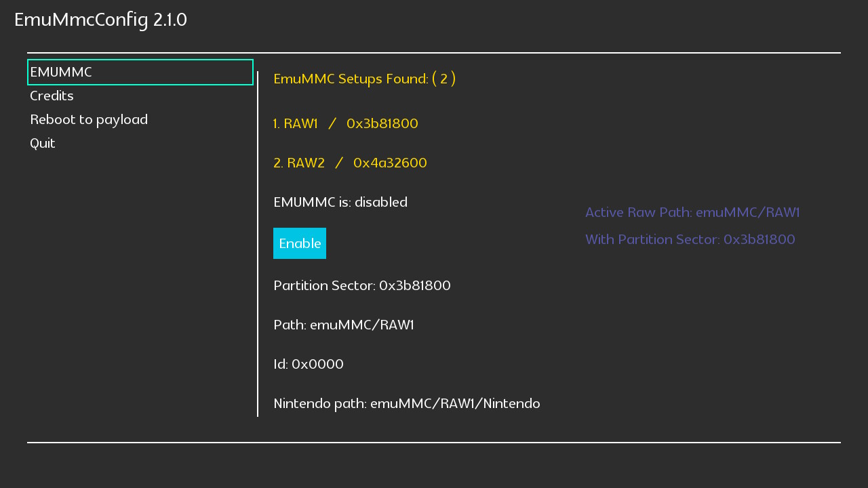The width and height of the screenshot is (868, 488).
Task: Open the Credits menu item
Action: click(52, 96)
